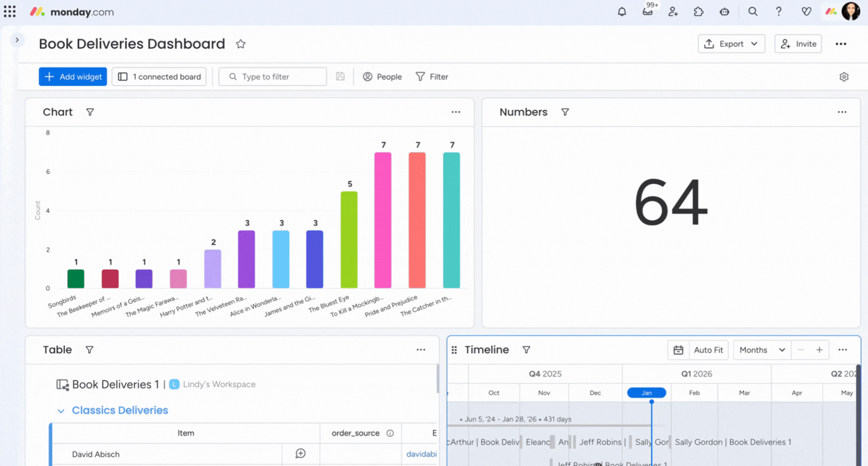The width and height of the screenshot is (868, 466).
Task: Open the apps marketplace puzzle icon
Action: tap(698, 11)
